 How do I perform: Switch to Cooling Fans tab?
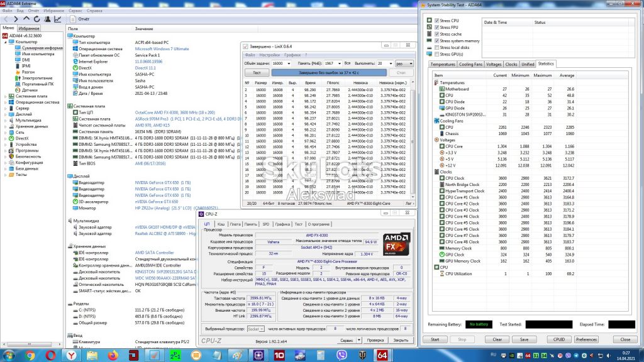coord(470,65)
